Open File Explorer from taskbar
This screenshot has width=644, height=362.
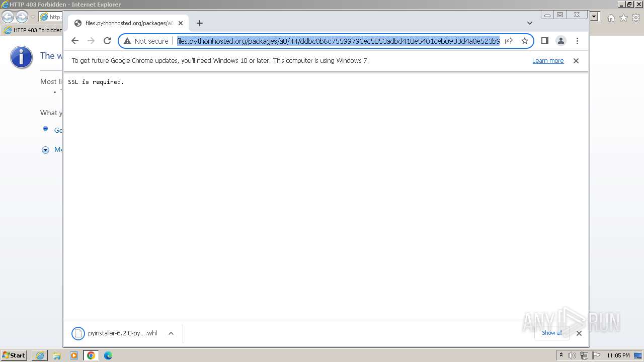(57, 355)
